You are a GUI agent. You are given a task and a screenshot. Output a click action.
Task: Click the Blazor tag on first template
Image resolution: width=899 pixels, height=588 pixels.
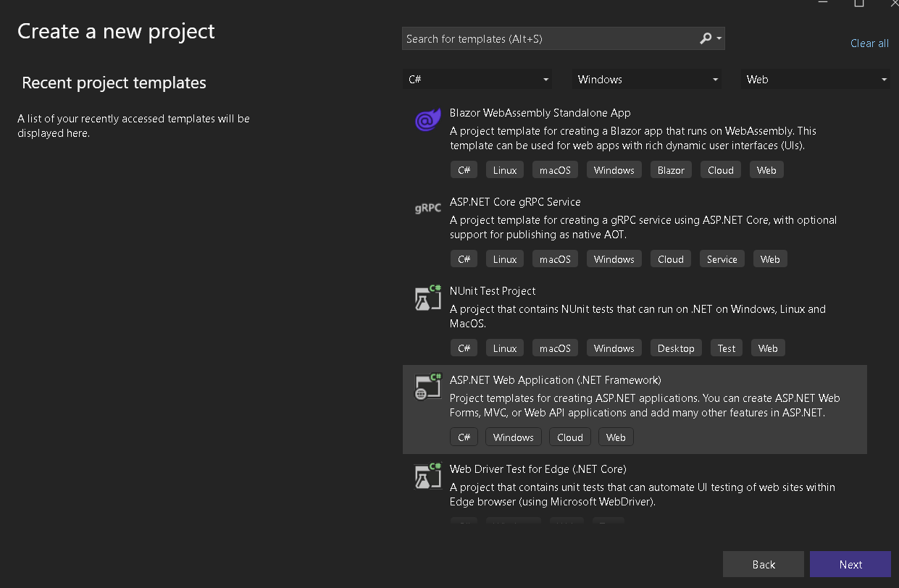[x=671, y=170]
